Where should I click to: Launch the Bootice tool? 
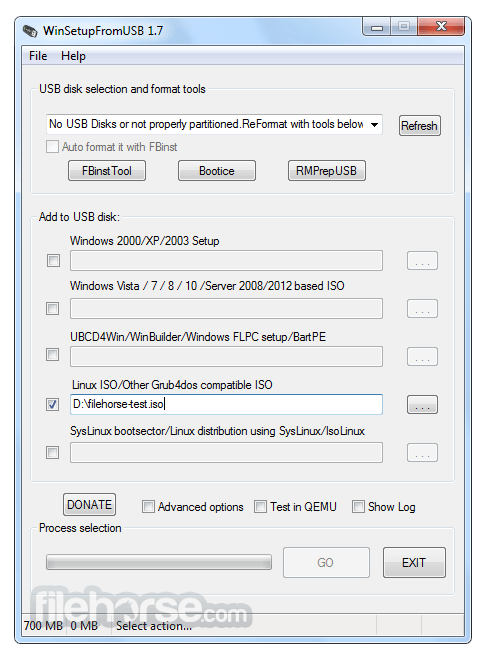click(217, 171)
